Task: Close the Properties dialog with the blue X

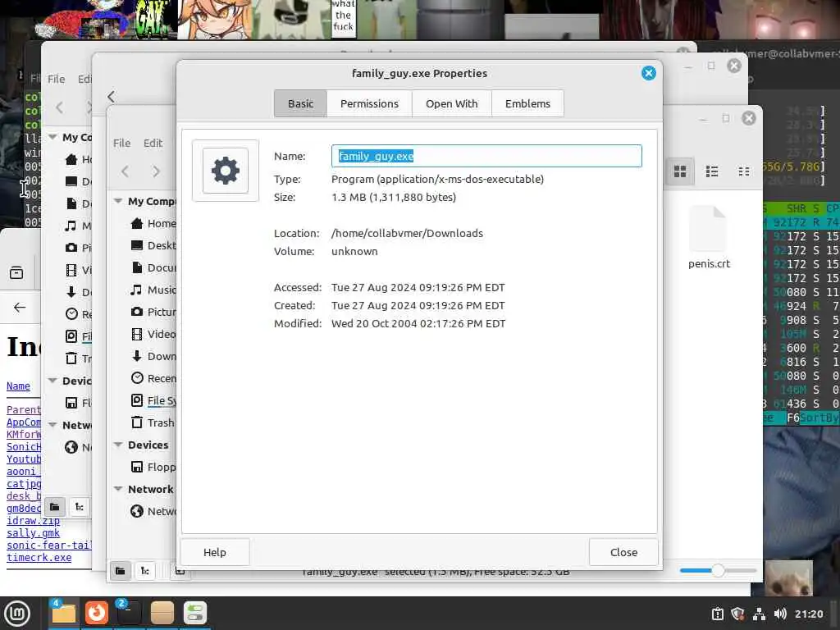Action: (x=648, y=73)
